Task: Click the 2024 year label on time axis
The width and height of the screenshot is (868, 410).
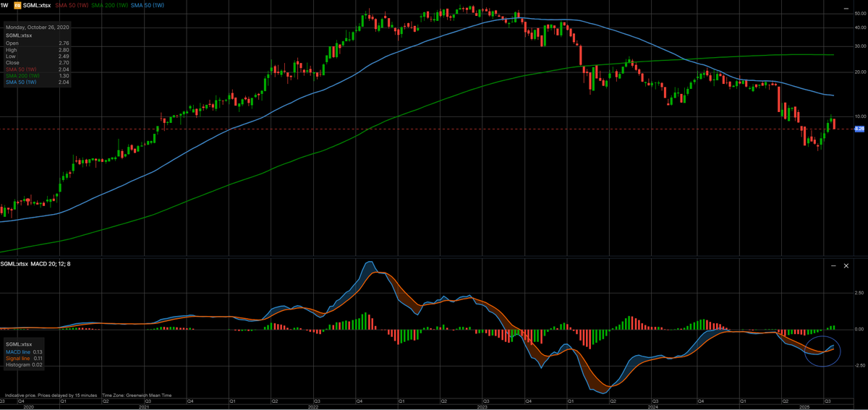Action: click(x=652, y=407)
